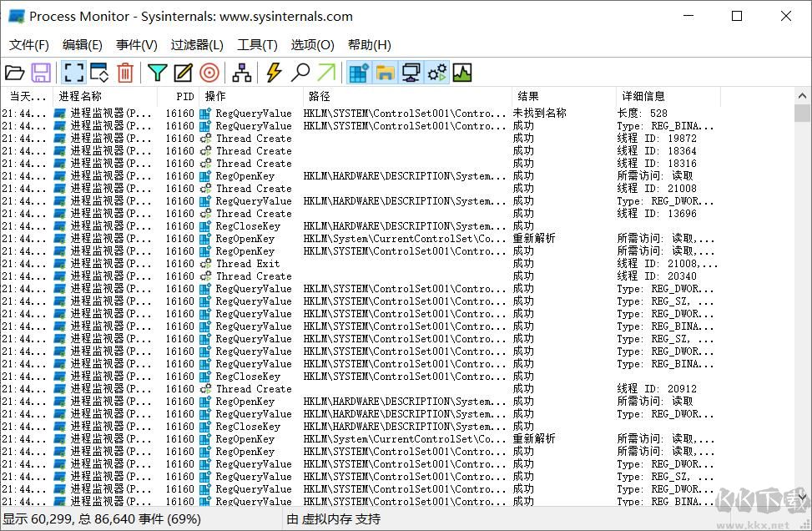Select the include-process-from-window crosshair tool
The image size is (812, 531).
[x=210, y=73]
